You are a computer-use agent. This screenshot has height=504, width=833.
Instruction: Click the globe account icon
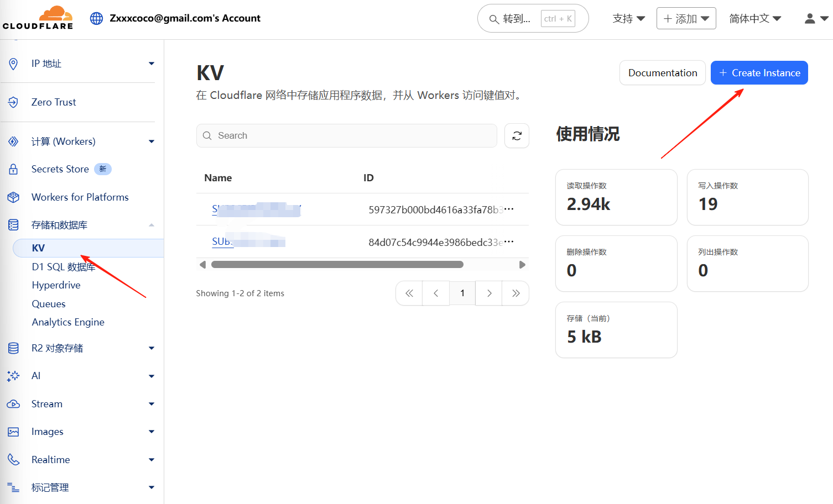click(x=96, y=18)
